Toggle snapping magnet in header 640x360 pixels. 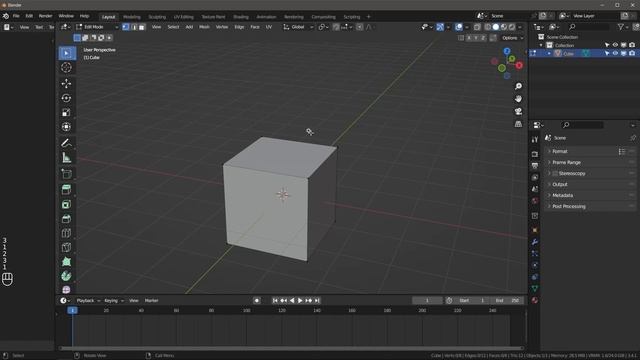tap(336, 27)
